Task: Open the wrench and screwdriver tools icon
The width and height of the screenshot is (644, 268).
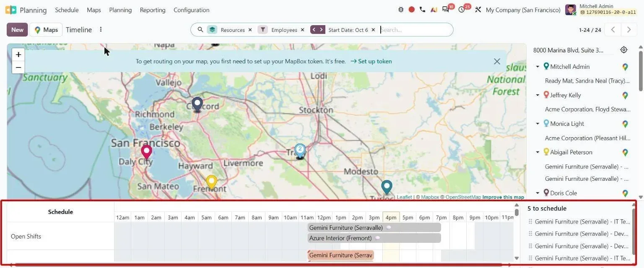Action: [x=478, y=10]
